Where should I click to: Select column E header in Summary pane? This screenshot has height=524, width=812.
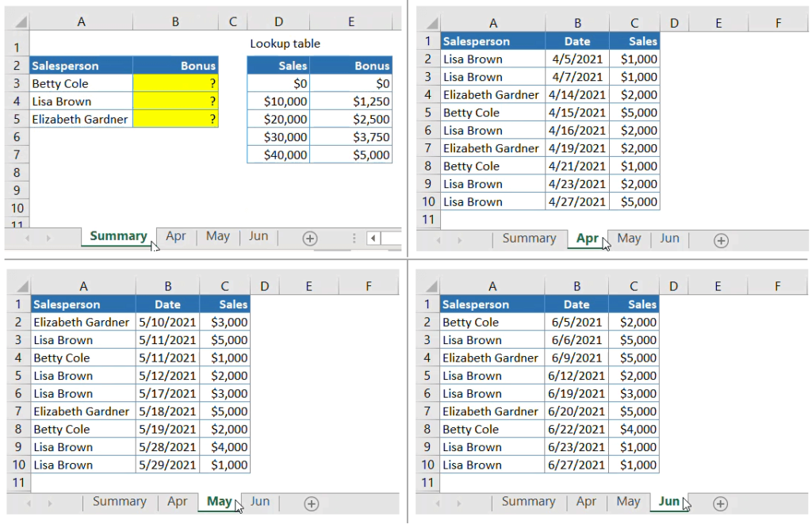tap(351, 21)
